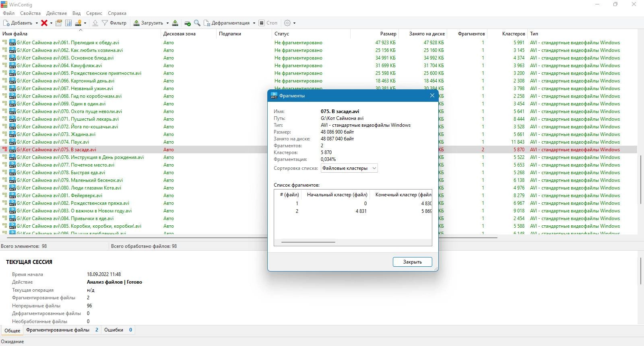Click the Закрыть button in Фрагменты dialog
Image resolution: width=644 pixels, height=346 pixels.
coord(413,262)
